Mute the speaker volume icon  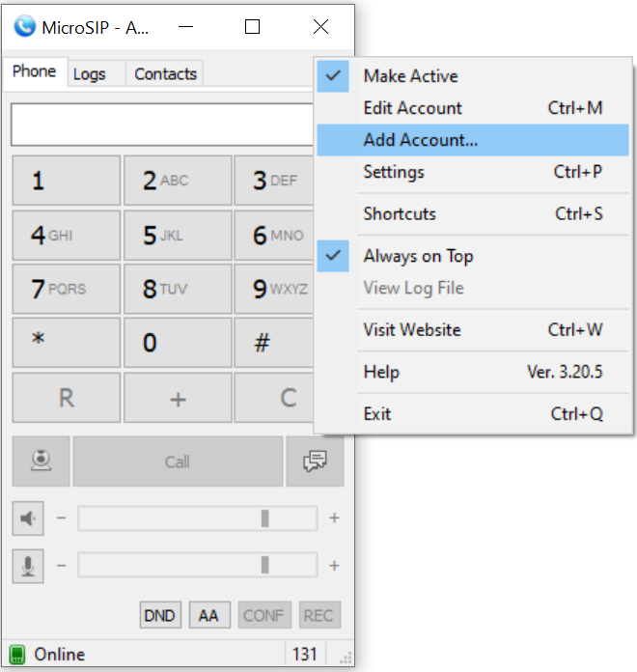pyautogui.click(x=28, y=518)
